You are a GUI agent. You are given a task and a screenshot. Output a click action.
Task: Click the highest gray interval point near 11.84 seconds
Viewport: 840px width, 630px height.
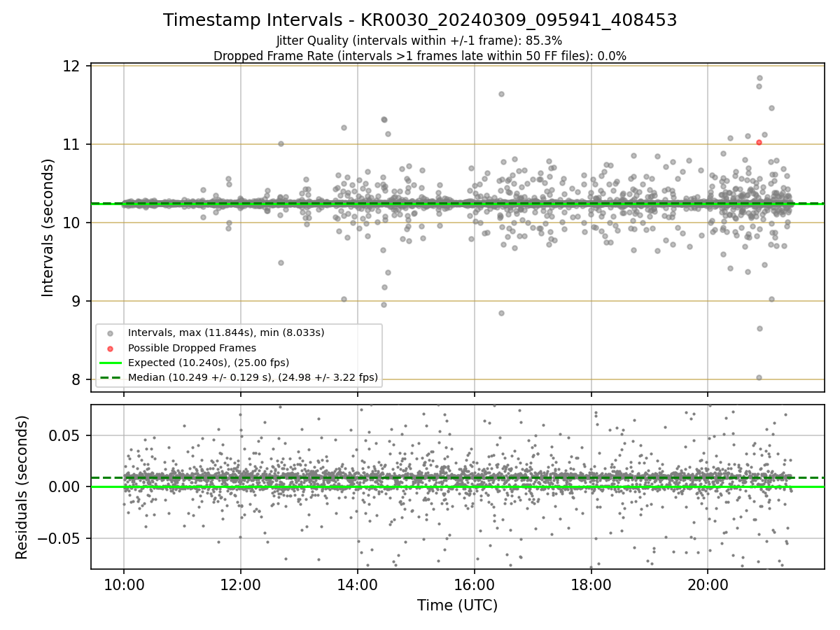[x=759, y=78]
